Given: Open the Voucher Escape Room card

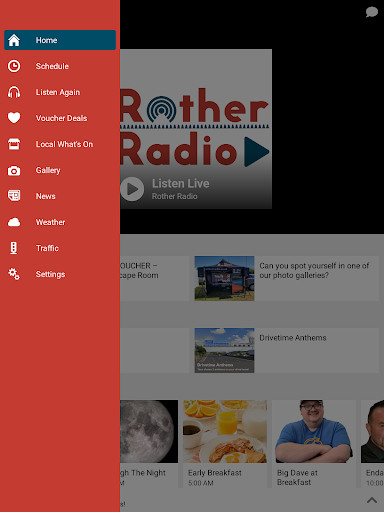Looking at the screenshot, I should pyautogui.click(x=155, y=278).
